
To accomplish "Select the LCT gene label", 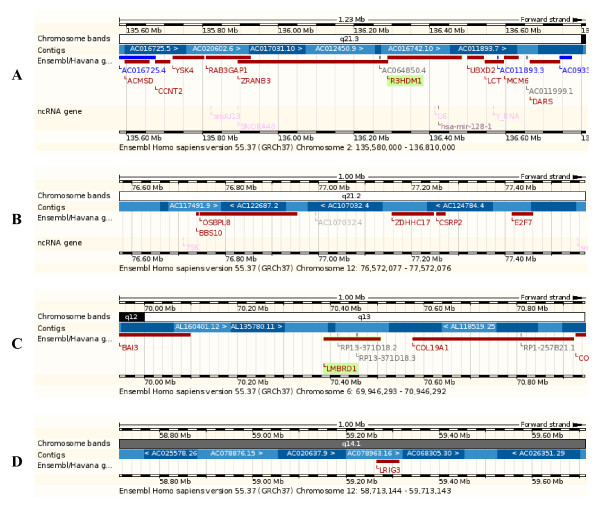I will point(494,81).
